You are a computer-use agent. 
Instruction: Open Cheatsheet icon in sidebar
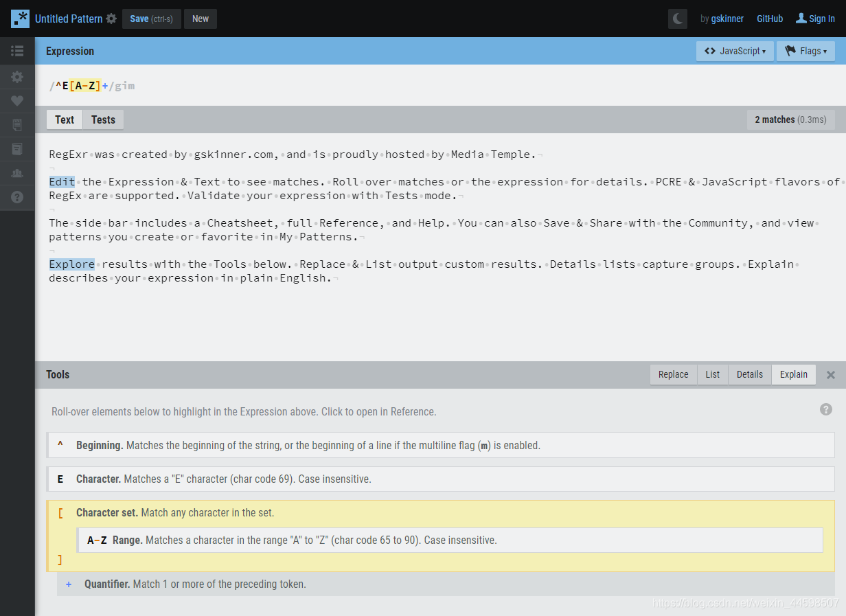coord(17,125)
